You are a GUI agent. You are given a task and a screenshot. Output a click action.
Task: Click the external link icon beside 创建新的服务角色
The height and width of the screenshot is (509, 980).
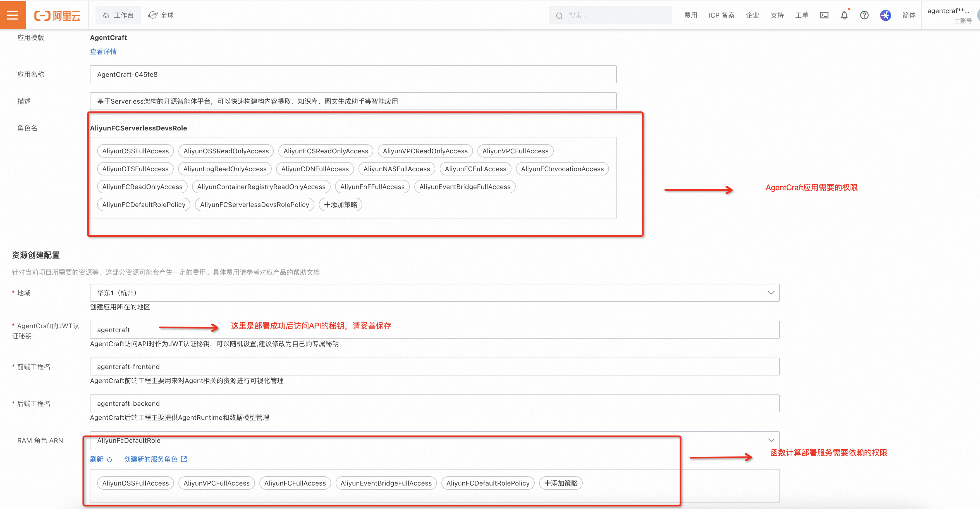[x=184, y=459]
